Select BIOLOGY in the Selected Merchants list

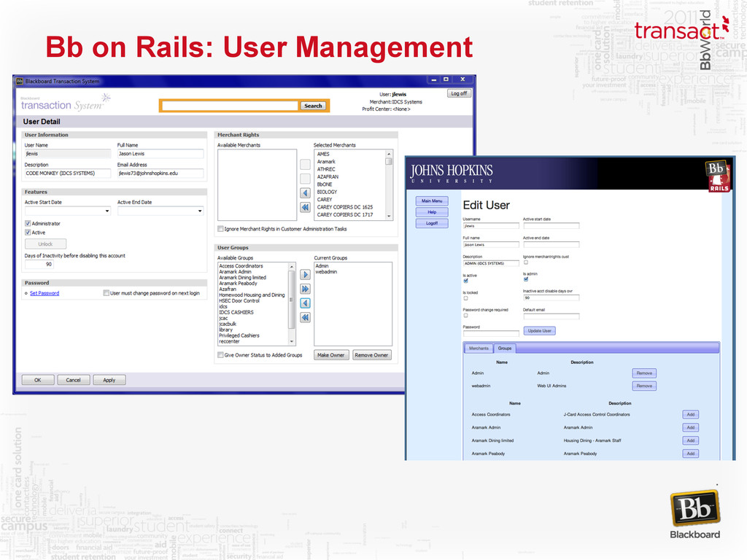(328, 192)
